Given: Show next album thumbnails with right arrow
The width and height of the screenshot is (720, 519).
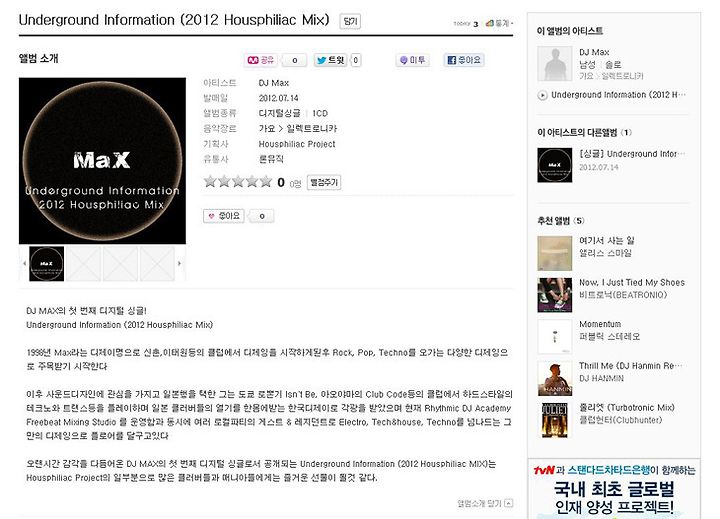Looking at the screenshot, I should tap(180, 263).
